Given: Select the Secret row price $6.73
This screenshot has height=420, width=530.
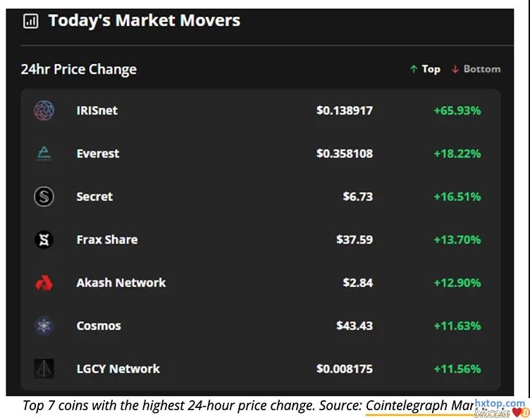Looking at the screenshot, I should click(357, 197).
